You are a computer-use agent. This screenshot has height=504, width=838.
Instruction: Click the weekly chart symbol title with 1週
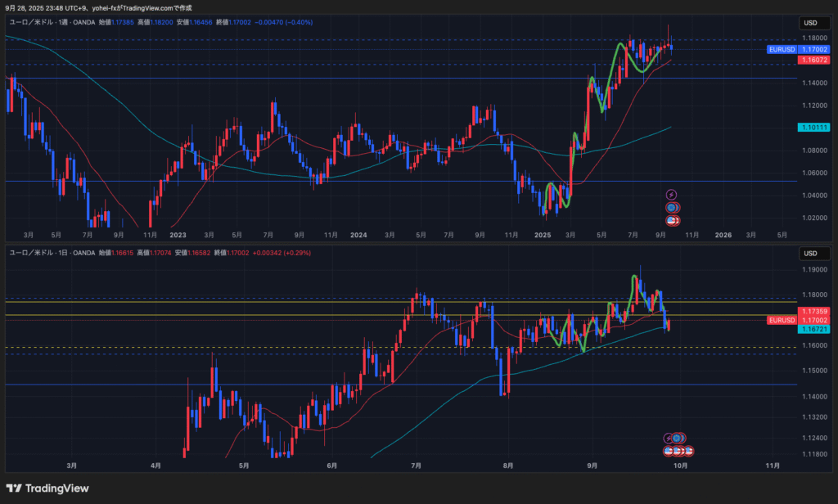coord(51,23)
